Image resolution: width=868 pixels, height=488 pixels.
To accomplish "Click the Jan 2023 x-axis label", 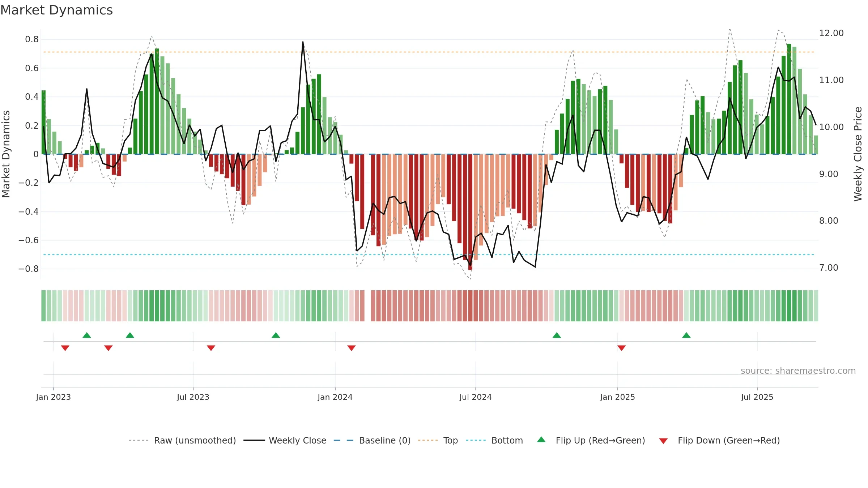I will point(54,397).
